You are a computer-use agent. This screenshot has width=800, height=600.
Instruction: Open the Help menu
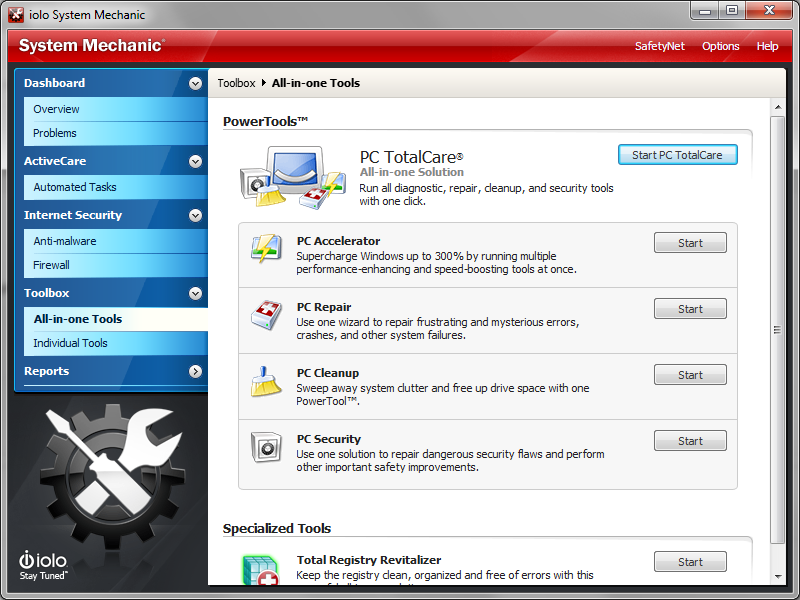click(767, 46)
